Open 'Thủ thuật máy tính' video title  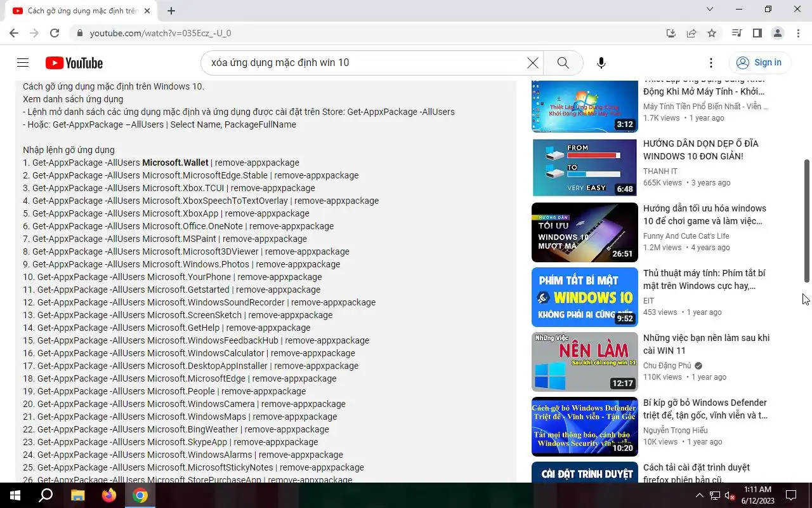pos(704,279)
